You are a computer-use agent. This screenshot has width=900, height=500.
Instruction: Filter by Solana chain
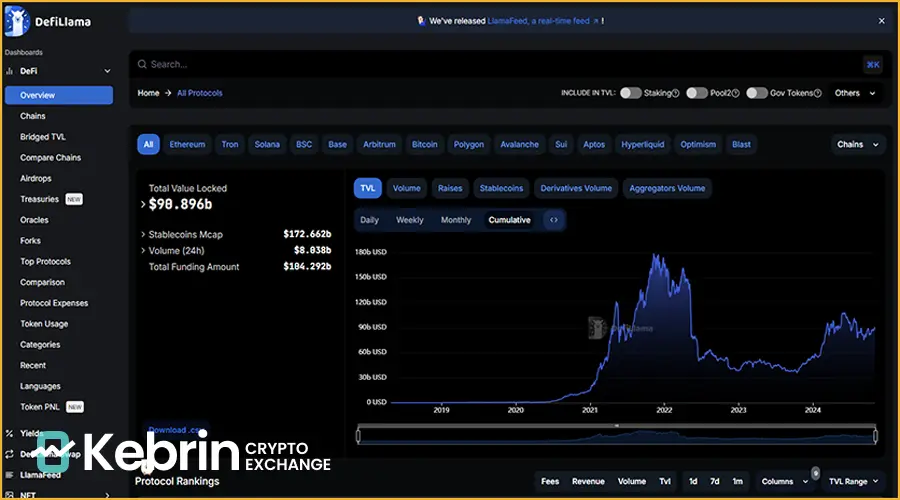click(x=267, y=145)
